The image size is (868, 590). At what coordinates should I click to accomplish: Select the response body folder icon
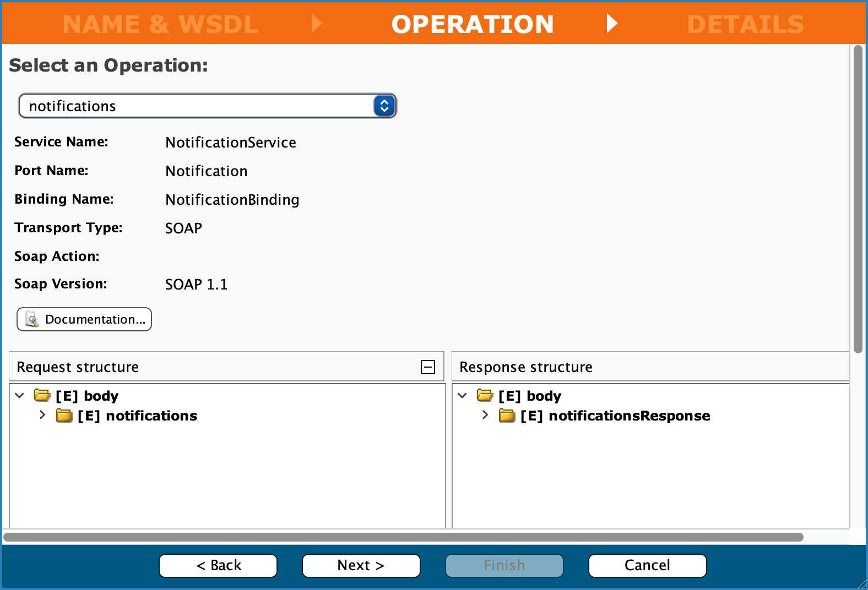(x=485, y=395)
